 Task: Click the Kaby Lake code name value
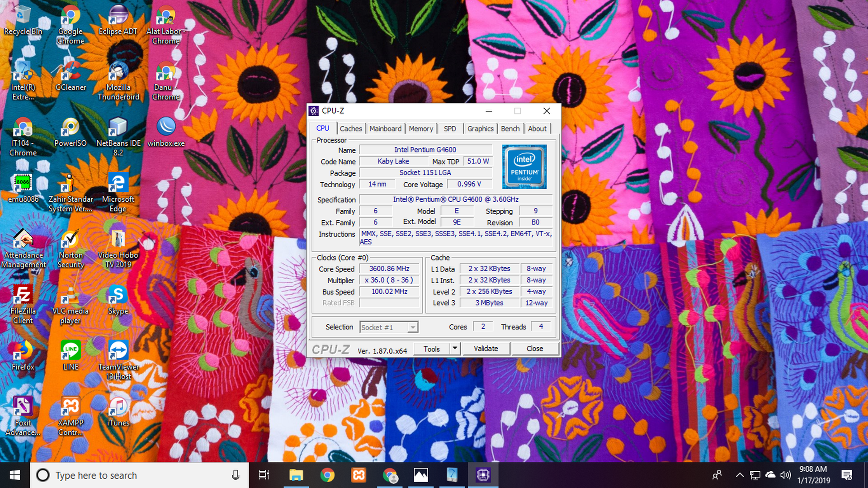[x=393, y=161]
